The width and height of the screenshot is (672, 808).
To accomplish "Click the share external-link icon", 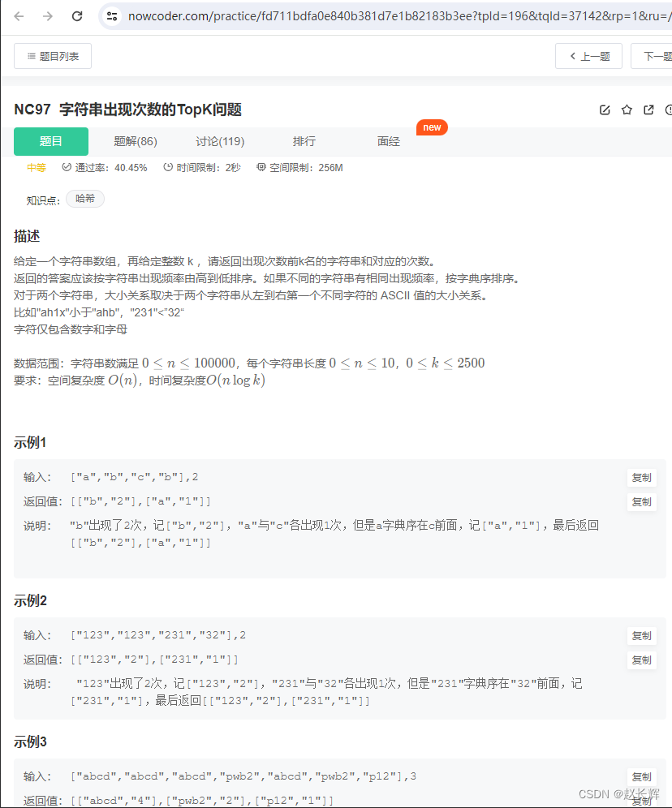I will click(647, 110).
